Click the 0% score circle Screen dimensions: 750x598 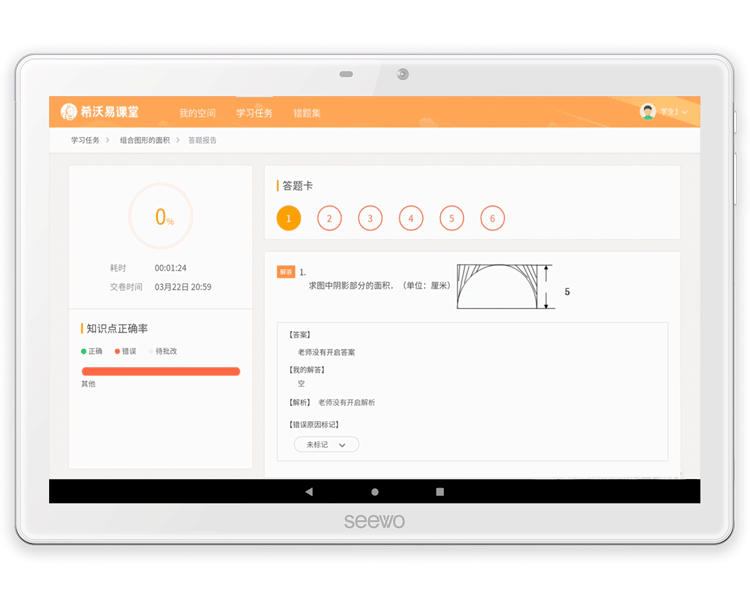[160, 216]
